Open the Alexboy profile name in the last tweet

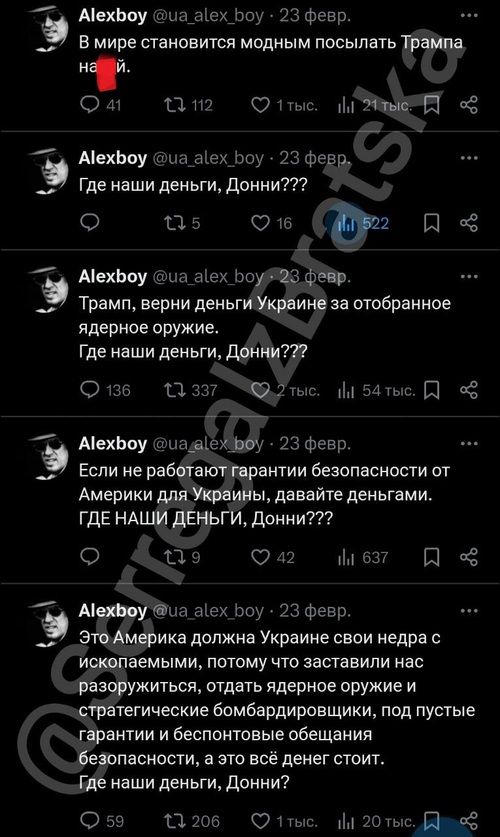113,611
